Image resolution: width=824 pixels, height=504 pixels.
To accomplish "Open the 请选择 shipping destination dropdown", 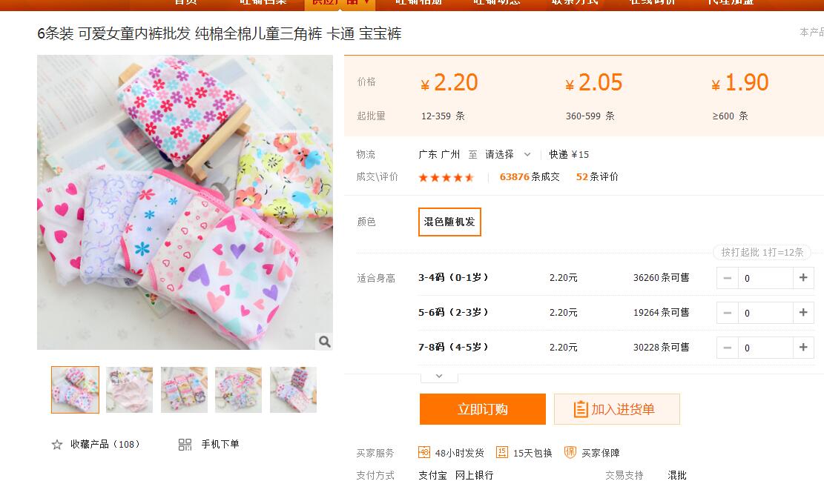I will (508, 154).
